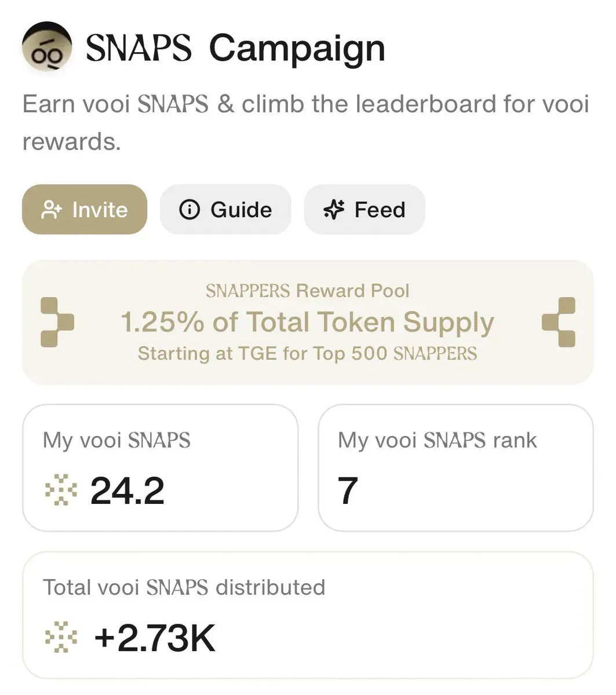Click the sparkle icon on Feed
Screen dimensions: 616x695
point(334,209)
